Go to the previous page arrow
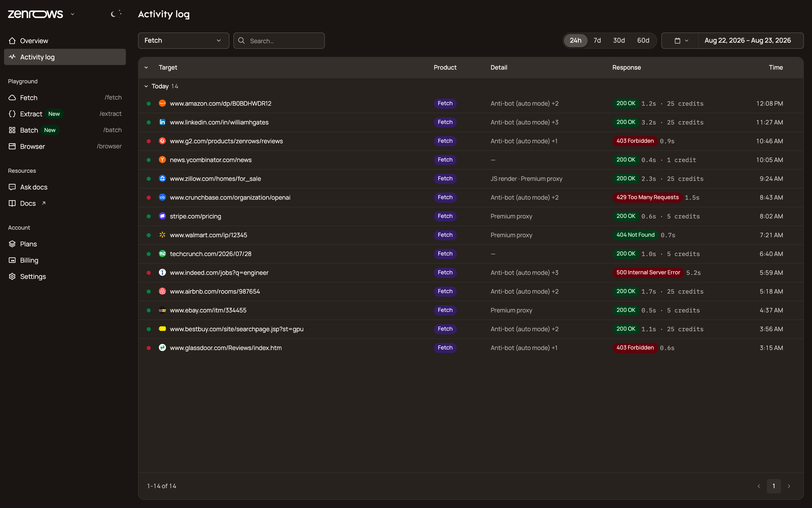 point(759,486)
